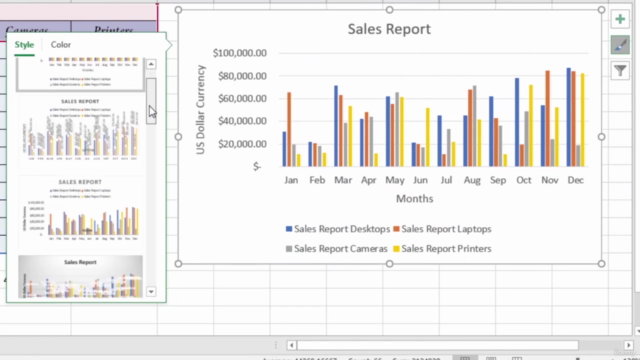Click the Sep category label
The width and height of the screenshot is (640, 360).
(x=498, y=180)
